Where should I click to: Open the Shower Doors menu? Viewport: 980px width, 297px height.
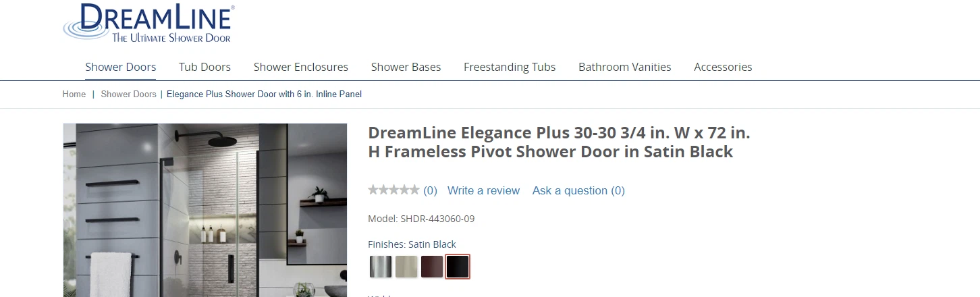[121, 67]
